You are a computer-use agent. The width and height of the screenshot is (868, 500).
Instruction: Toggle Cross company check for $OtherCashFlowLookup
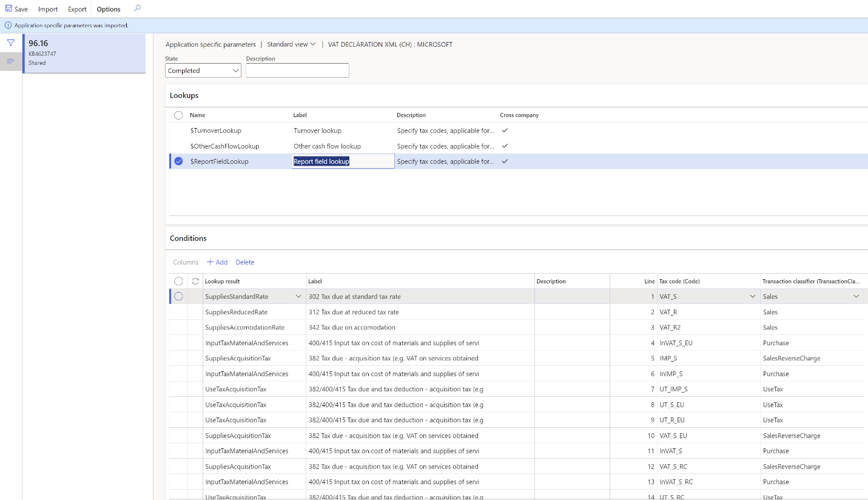tap(505, 146)
